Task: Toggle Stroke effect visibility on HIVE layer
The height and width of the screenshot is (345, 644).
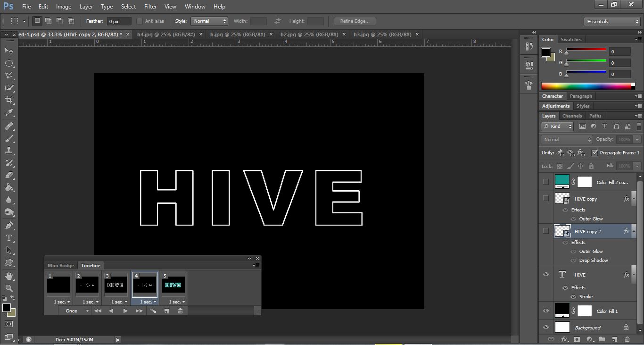Action: (573, 297)
